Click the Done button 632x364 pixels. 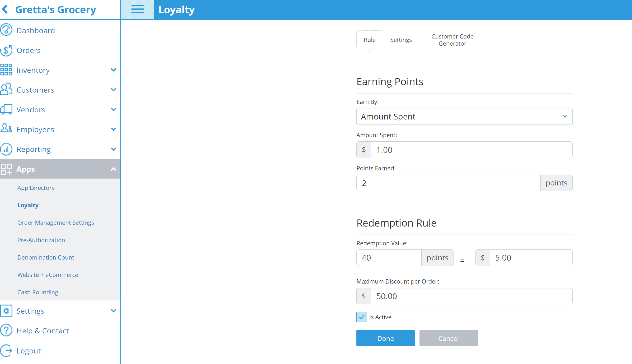click(x=386, y=338)
